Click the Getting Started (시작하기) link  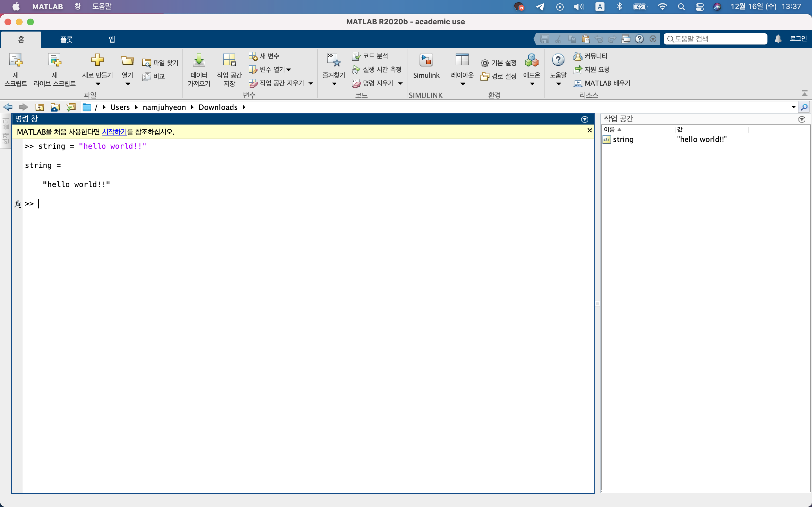tap(114, 132)
